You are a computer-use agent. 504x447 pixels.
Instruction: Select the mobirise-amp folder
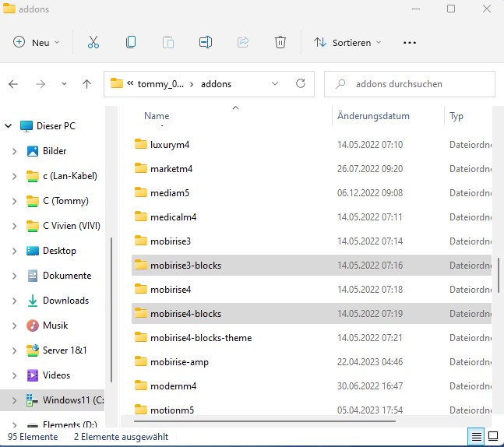[x=179, y=362]
